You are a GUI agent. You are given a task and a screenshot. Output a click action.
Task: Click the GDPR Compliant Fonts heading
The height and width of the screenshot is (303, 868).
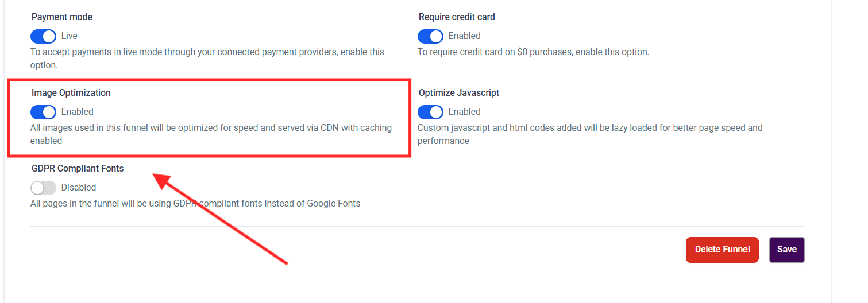78,169
